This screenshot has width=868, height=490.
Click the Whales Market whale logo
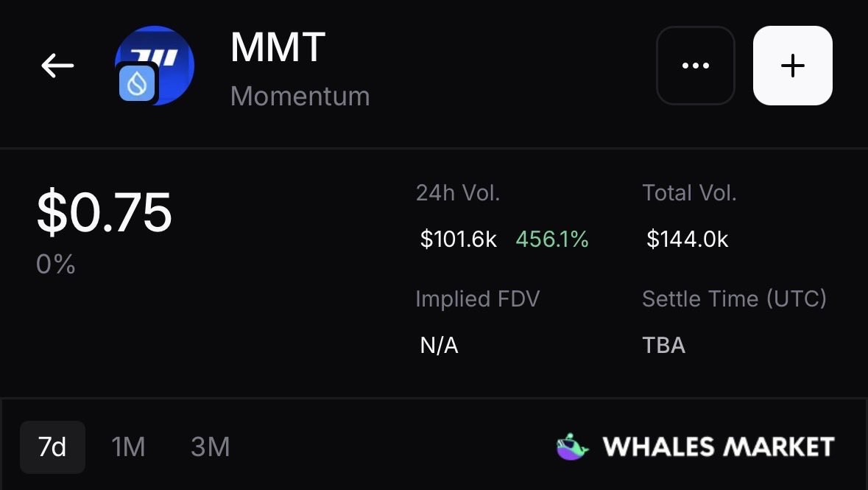click(572, 447)
